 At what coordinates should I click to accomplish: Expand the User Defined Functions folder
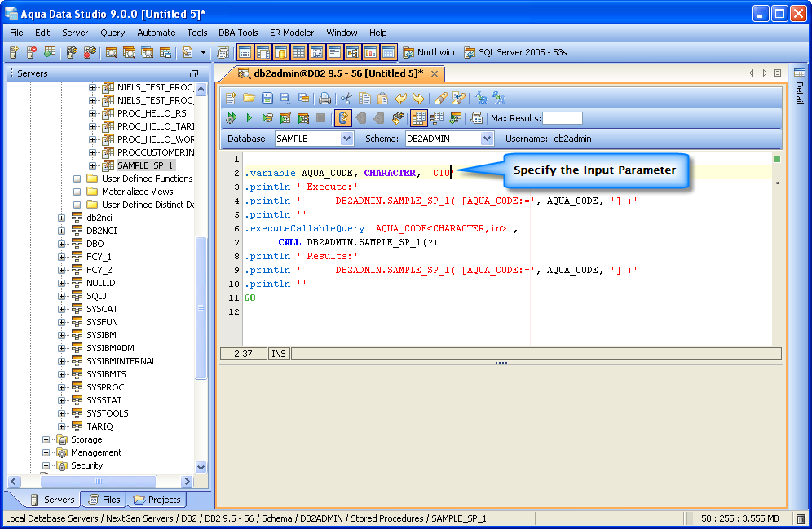77,179
